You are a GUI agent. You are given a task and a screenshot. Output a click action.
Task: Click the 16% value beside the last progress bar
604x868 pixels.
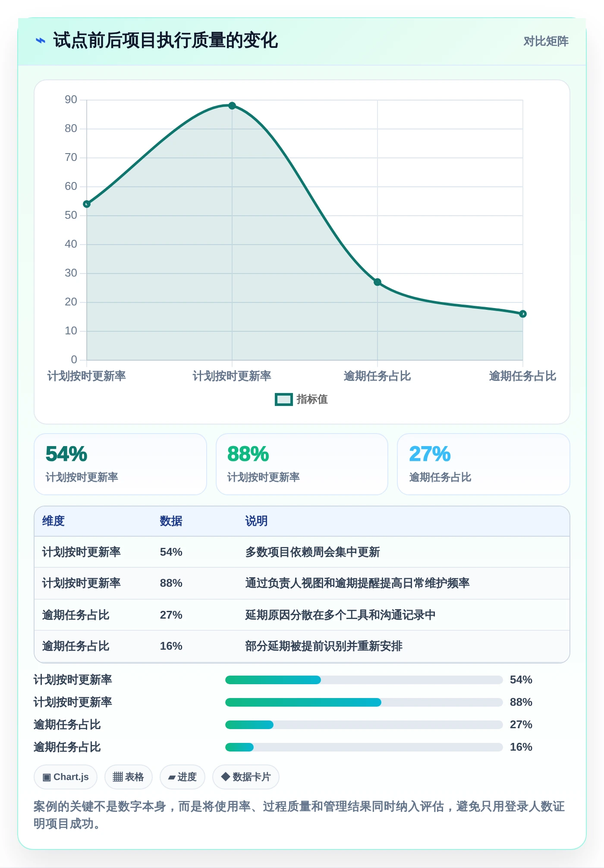[521, 747]
